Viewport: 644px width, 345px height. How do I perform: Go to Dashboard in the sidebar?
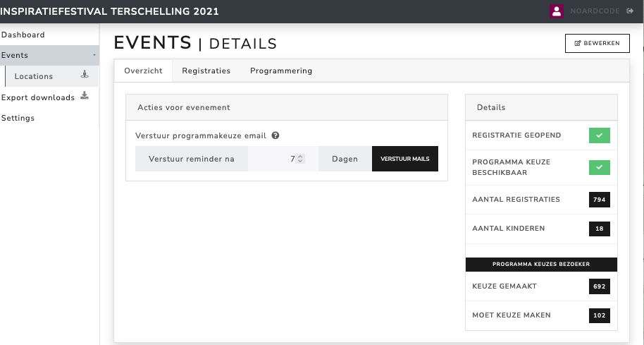pos(23,35)
